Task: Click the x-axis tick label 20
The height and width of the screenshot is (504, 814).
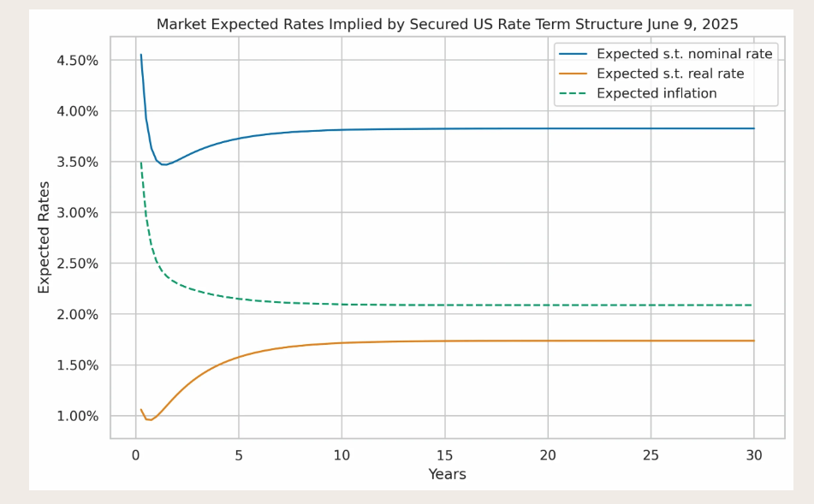Action: point(548,456)
